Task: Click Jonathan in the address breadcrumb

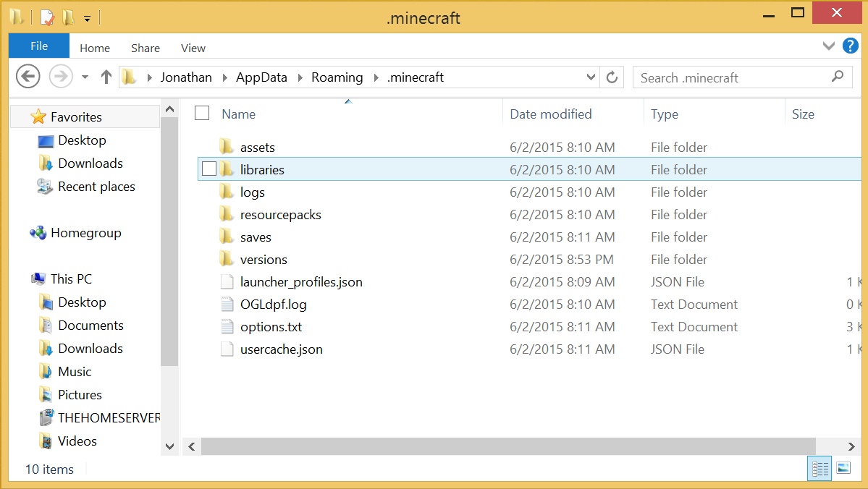Action: pyautogui.click(x=186, y=77)
